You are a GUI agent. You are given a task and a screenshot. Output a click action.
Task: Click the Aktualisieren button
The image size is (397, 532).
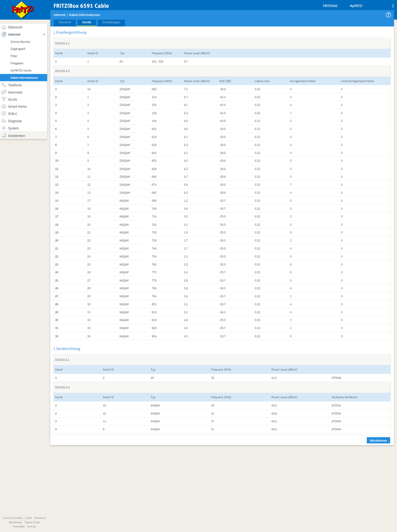(378, 440)
